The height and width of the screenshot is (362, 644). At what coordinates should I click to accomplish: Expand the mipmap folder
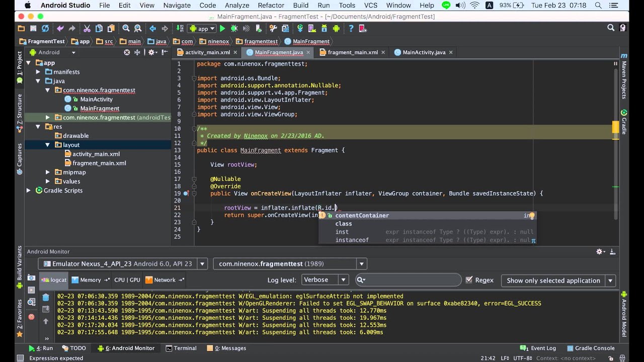(47, 172)
